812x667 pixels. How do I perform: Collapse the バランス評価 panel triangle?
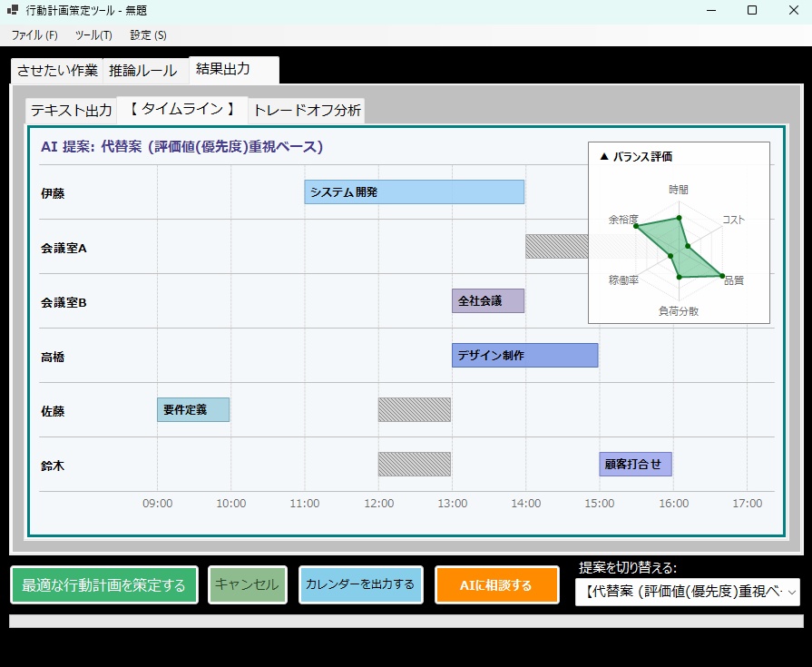(x=604, y=156)
